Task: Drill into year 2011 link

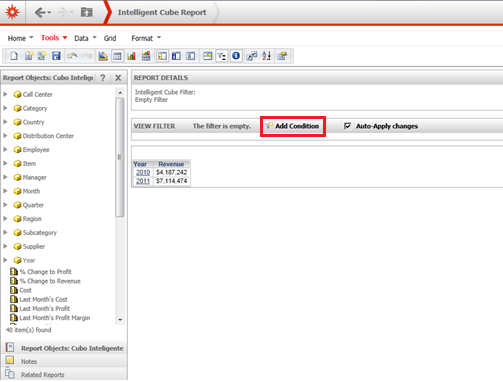Action: (143, 181)
